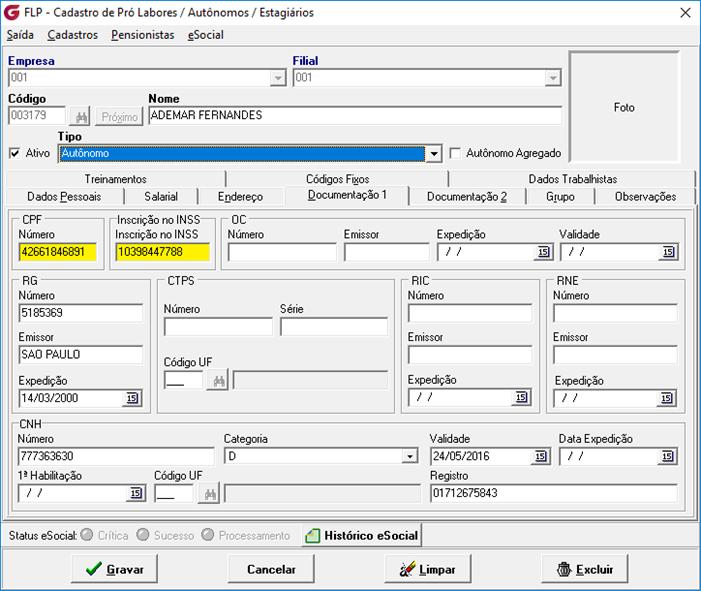Click the binoculars search icon beside Código

(x=81, y=117)
